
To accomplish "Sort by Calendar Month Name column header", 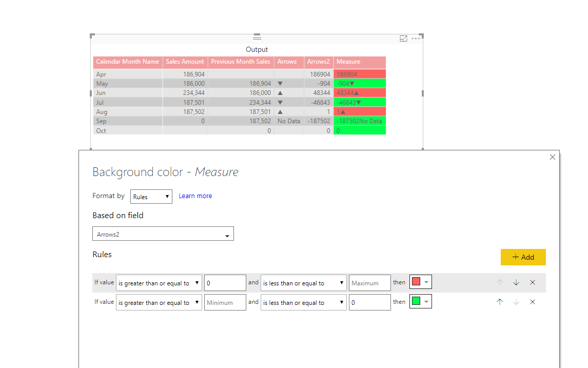I will pos(127,62).
